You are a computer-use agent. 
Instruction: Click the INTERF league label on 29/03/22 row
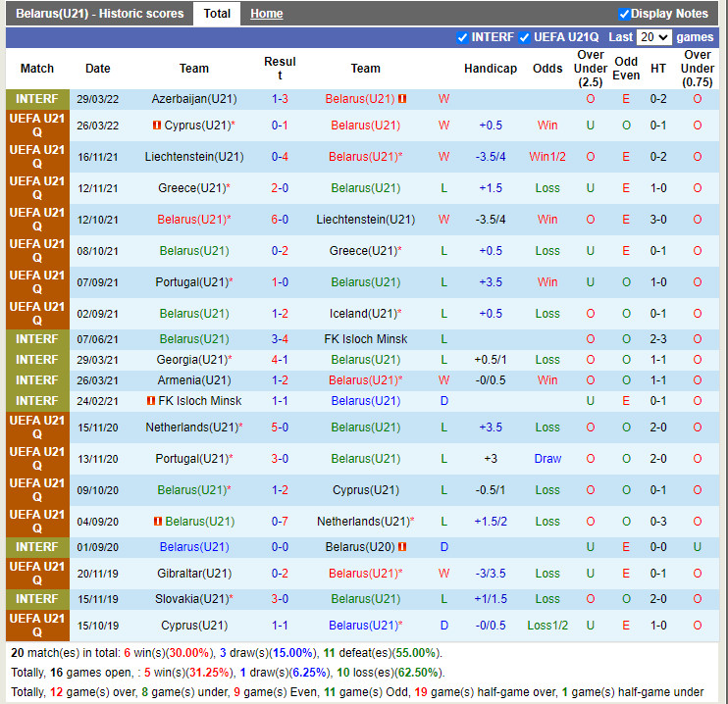tap(37, 99)
